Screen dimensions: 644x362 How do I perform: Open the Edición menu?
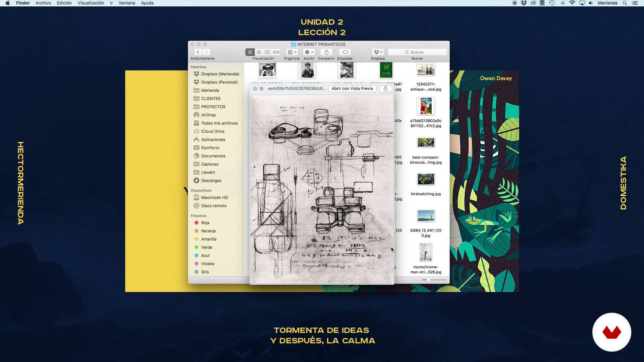click(x=64, y=3)
